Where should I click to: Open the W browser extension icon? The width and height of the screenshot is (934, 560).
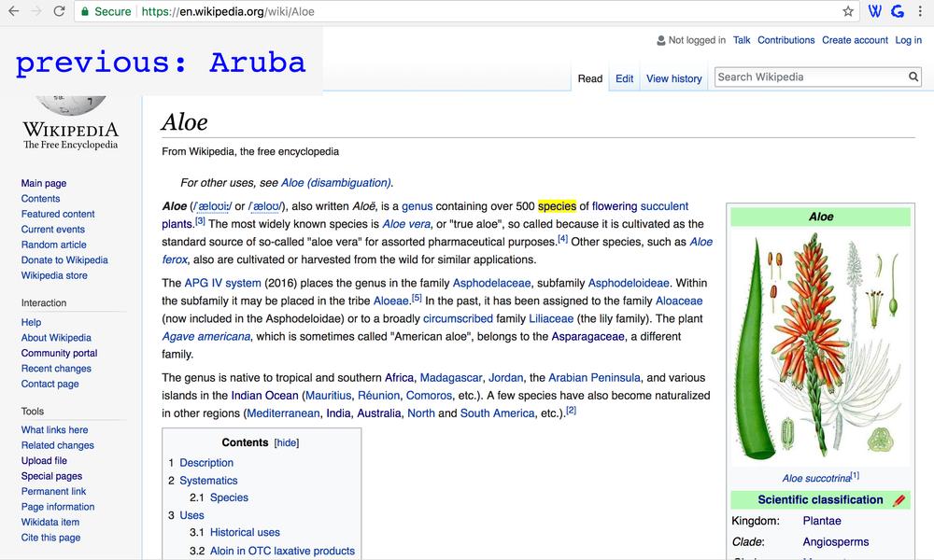click(874, 11)
